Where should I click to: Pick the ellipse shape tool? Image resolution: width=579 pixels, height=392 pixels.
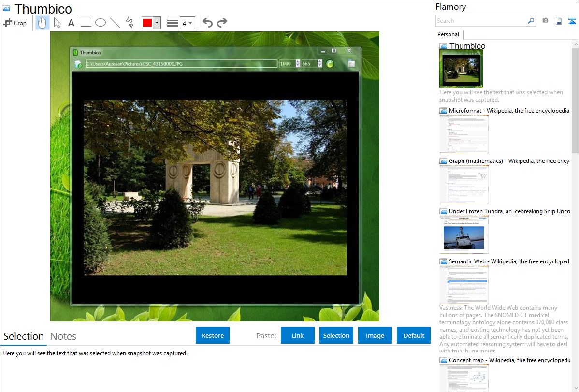click(x=100, y=23)
